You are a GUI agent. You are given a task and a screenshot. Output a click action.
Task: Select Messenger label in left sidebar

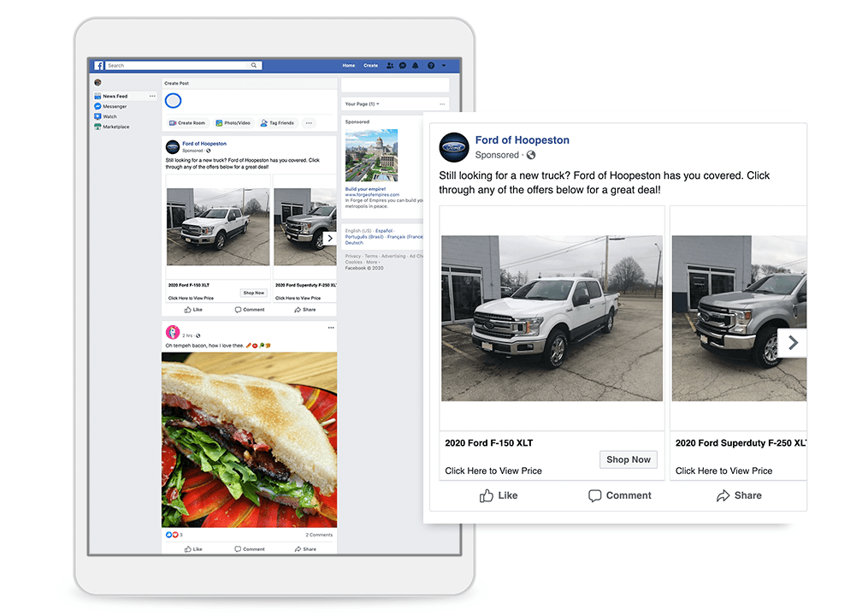[x=115, y=106]
